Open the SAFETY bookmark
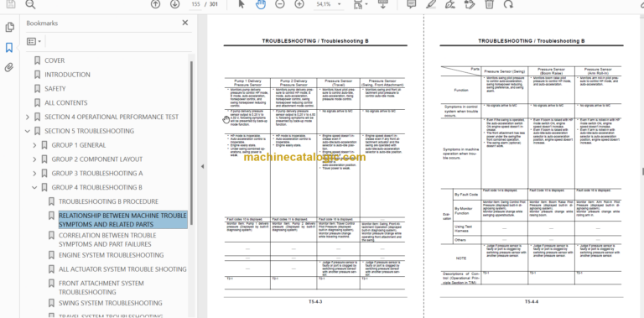The width and height of the screenshot is (644, 318). tap(55, 89)
